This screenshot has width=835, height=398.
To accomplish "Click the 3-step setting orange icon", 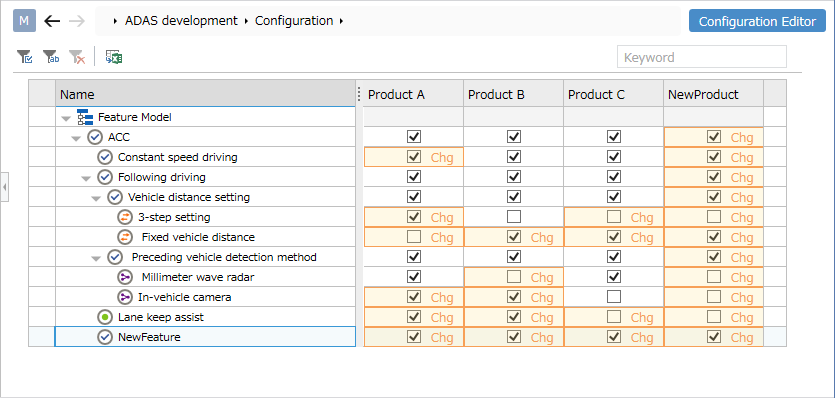I will tap(124, 217).
